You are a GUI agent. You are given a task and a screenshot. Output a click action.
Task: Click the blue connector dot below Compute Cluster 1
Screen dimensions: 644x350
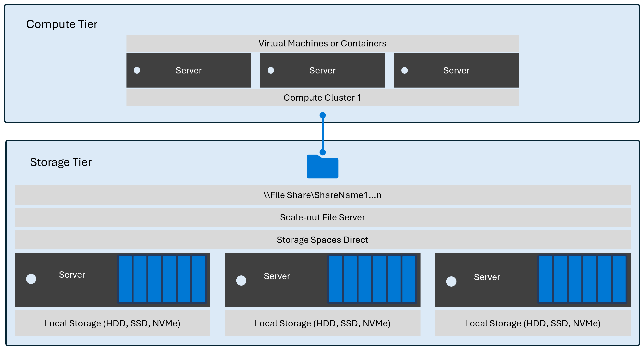(x=323, y=115)
